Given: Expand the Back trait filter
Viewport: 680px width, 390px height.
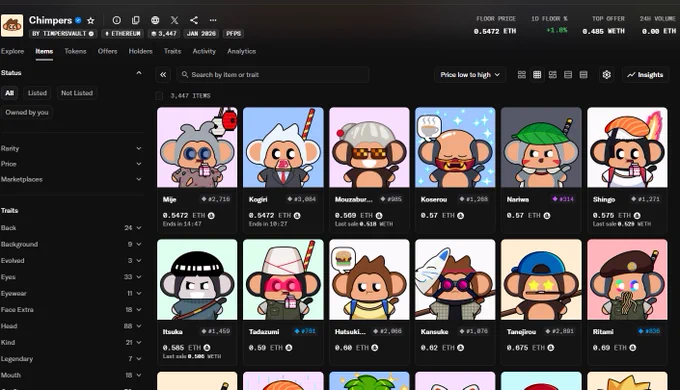Looking at the screenshot, I should [x=72, y=228].
